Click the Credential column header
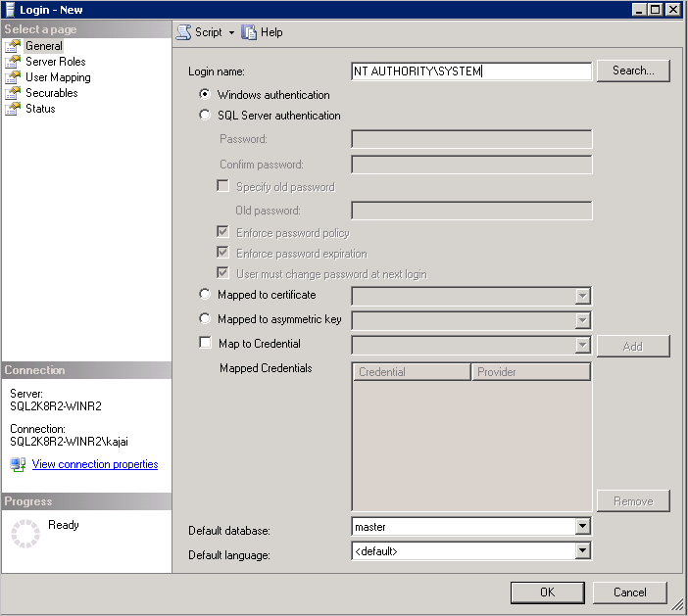 point(411,372)
